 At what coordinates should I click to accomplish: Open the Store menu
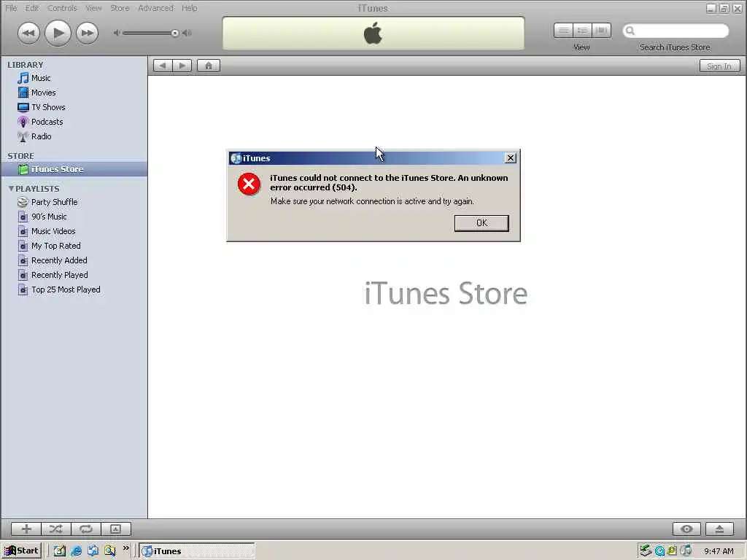(x=120, y=8)
